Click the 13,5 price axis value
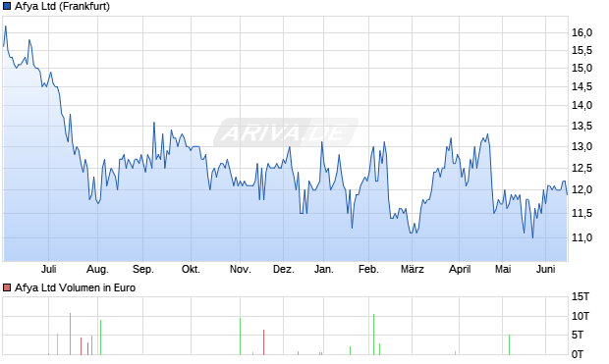609x364 pixels. (581, 126)
